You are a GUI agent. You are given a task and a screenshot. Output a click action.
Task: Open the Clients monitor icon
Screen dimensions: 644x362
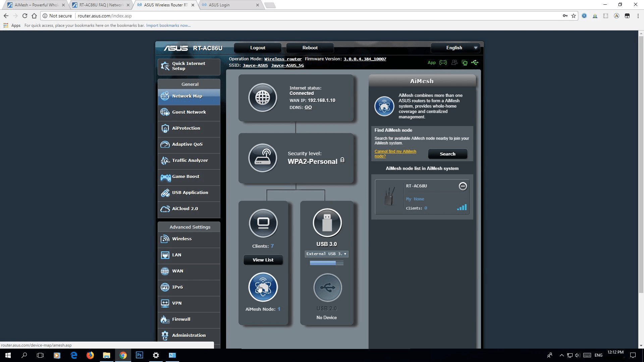[263, 223]
